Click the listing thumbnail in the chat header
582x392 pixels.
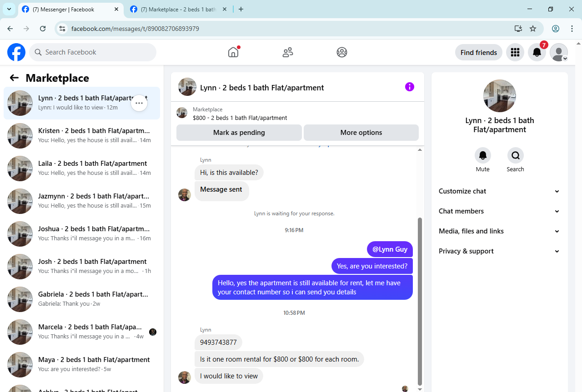pos(187,87)
